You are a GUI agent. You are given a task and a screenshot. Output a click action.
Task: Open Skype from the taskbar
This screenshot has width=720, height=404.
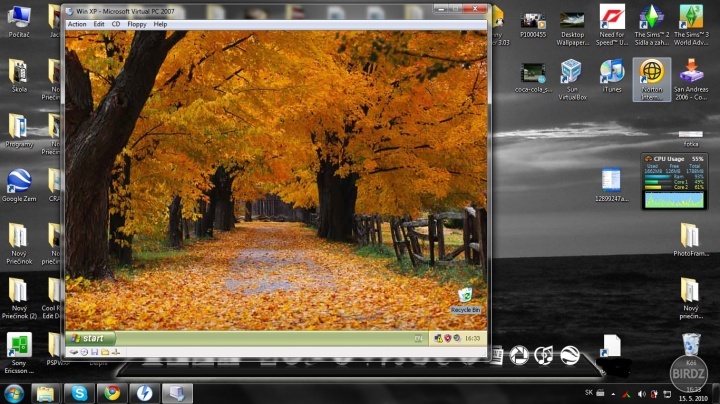pos(79,393)
